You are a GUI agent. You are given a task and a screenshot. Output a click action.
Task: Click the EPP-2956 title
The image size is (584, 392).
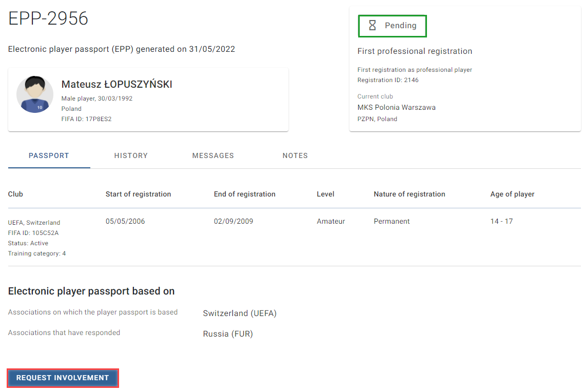(48, 18)
